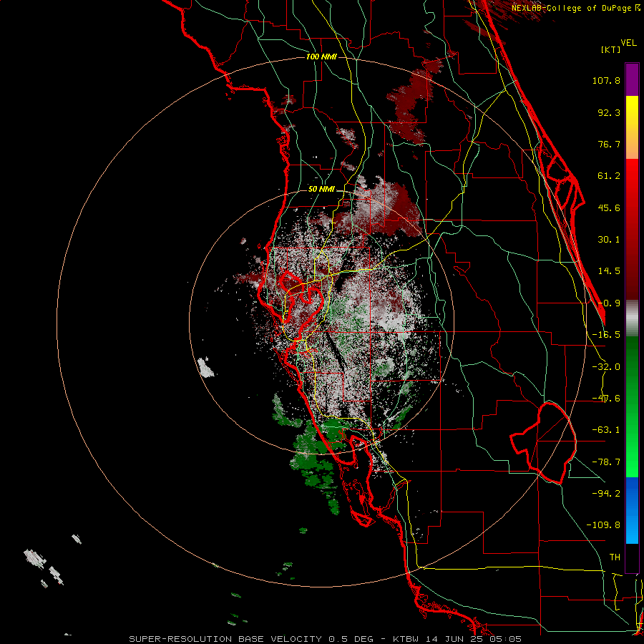This screenshot has width=644, height=644.
Task: Click the isolated gray echo blob offshore west
Action: pos(205,367)
